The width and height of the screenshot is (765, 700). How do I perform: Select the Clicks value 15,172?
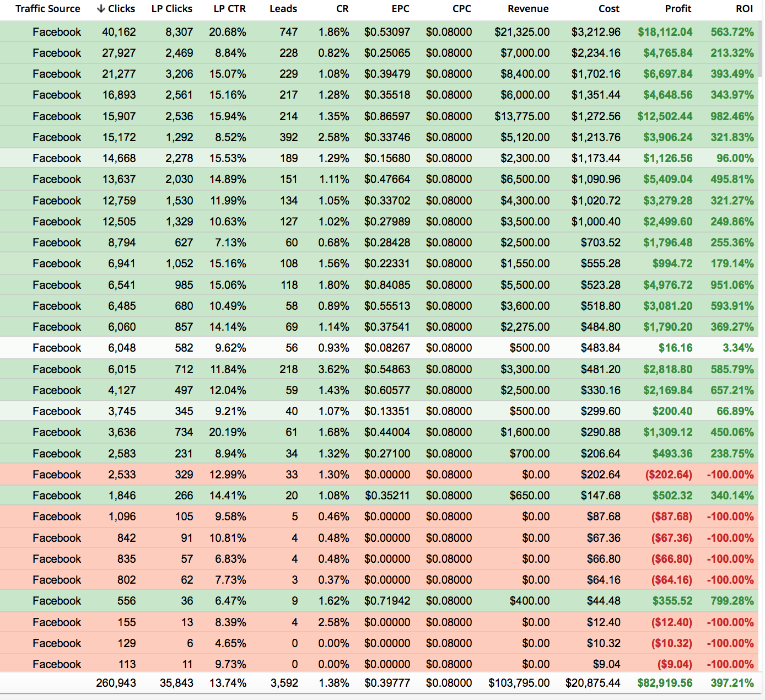pos(119,137)
